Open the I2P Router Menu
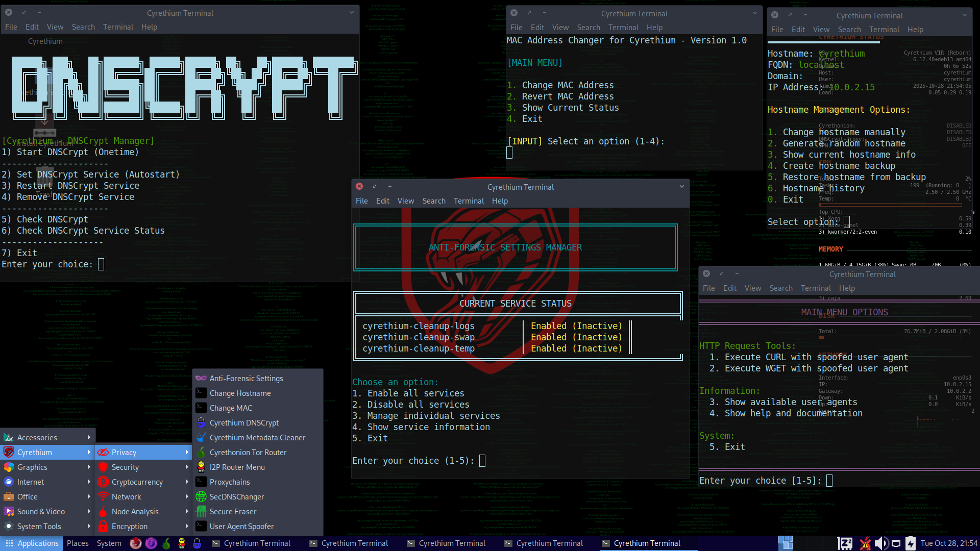The image size is (980, 551). 237,467
